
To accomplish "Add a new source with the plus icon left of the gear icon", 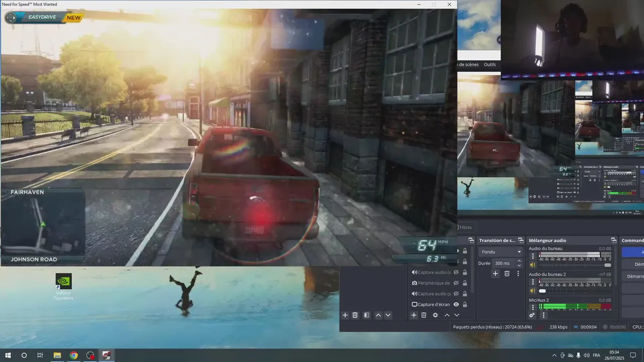I will [x=414, y=315].
